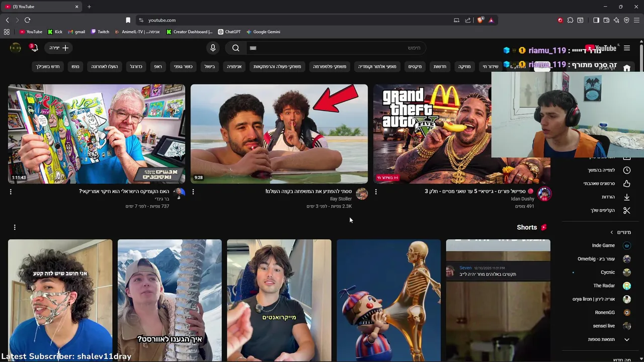Click the VPN shield icon in toolbar

pos(626,20)
